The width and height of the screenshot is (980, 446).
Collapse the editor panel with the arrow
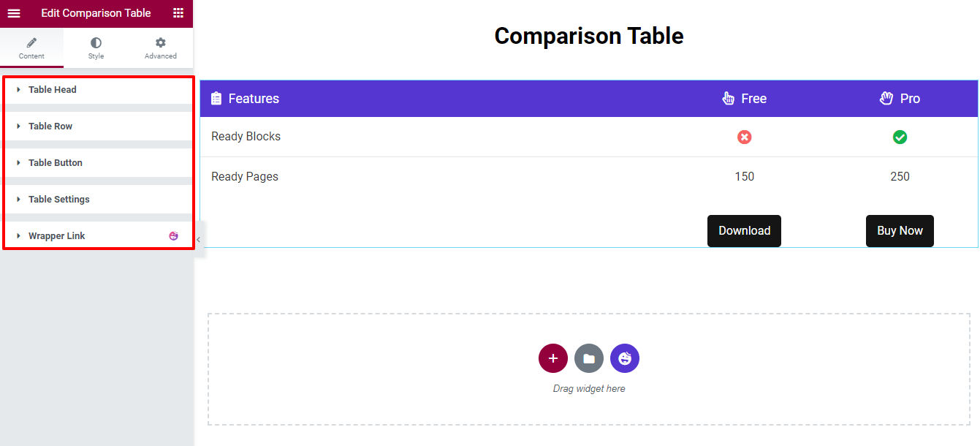click(x=197, y=238)
